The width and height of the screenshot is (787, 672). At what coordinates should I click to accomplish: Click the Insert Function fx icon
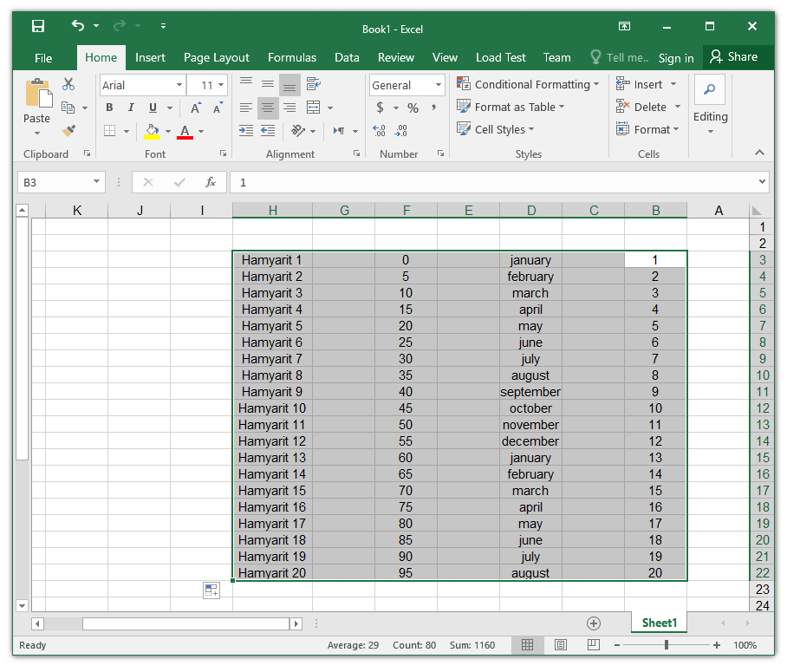click(x=211, y=182)
